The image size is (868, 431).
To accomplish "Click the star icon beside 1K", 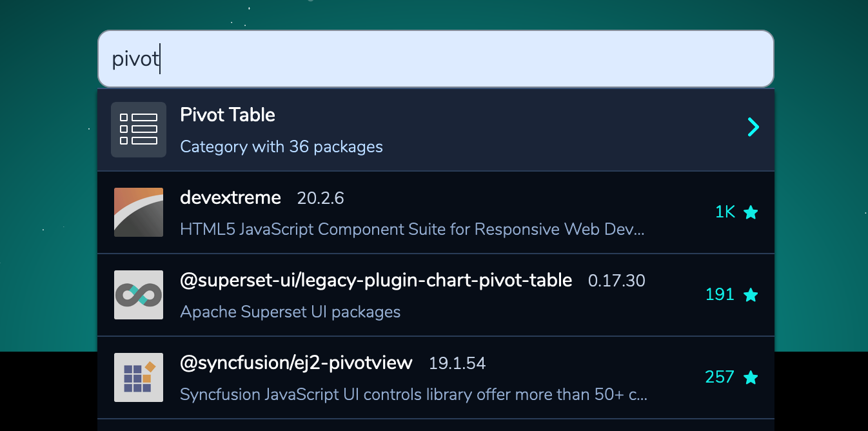I will coord(751,212).
